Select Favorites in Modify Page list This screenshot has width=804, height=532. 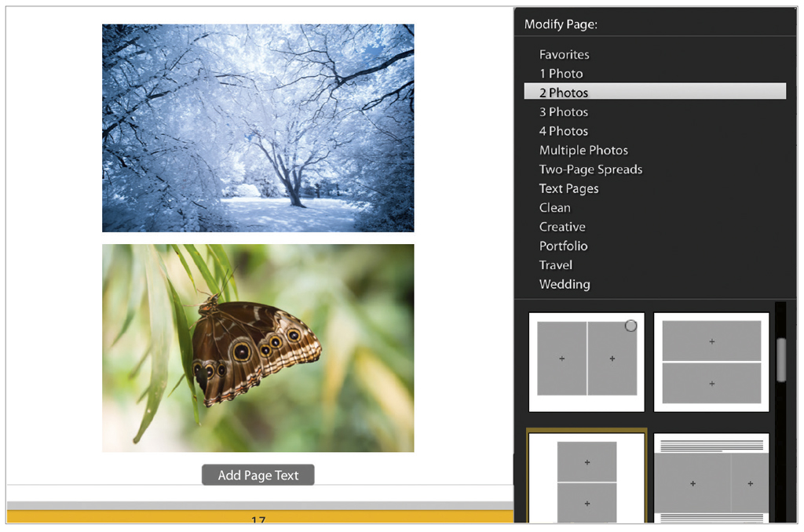564,54
